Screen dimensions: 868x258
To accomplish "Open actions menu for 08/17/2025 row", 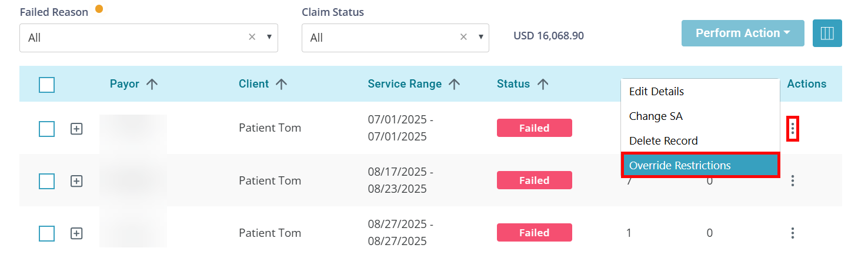I will (x=793, y=181).
